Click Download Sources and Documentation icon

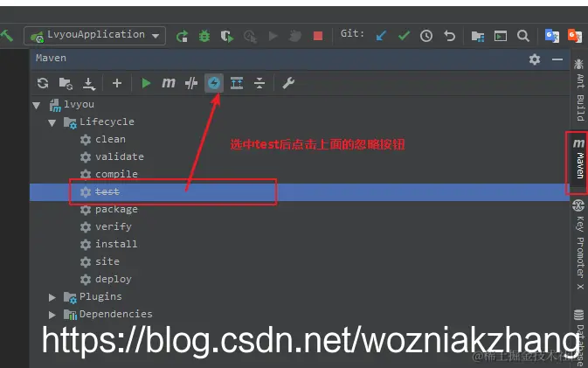89,84
